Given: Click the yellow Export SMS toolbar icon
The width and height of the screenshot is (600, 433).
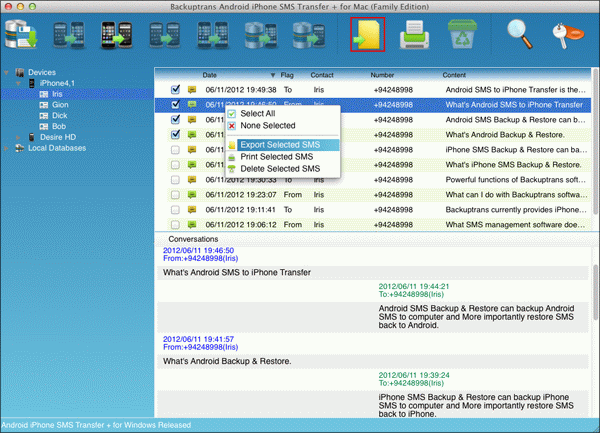Looking at the screenshot, I should tap(366, 34).
